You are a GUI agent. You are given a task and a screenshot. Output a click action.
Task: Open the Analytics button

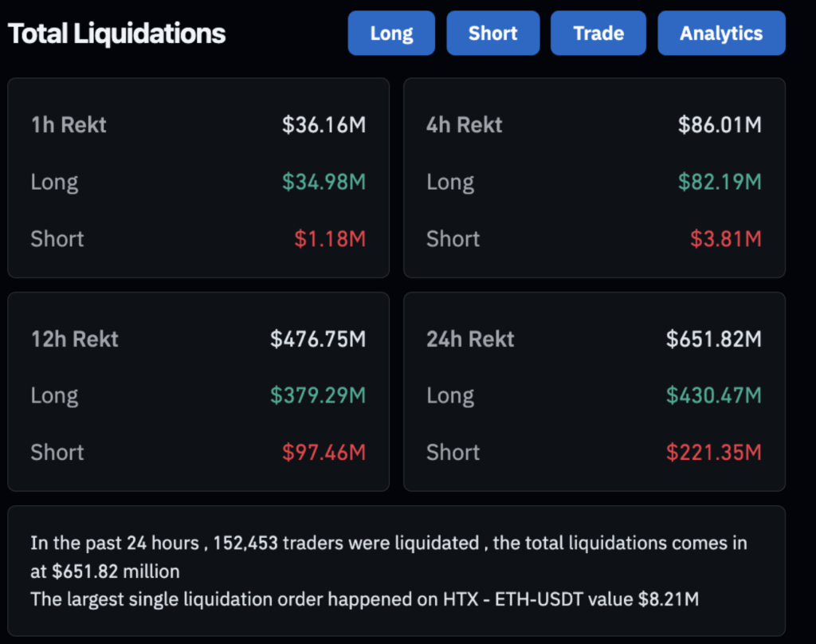tap(721, 33)
